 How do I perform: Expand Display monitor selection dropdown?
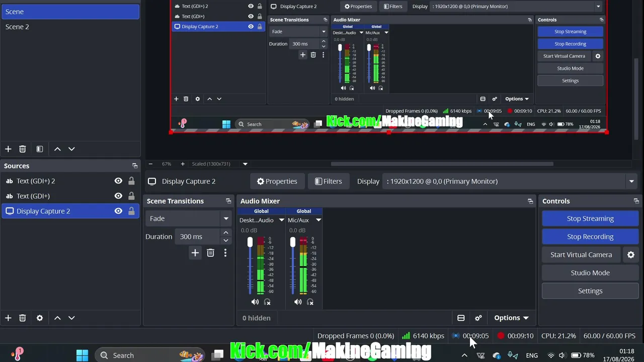(x=631, y=182)
